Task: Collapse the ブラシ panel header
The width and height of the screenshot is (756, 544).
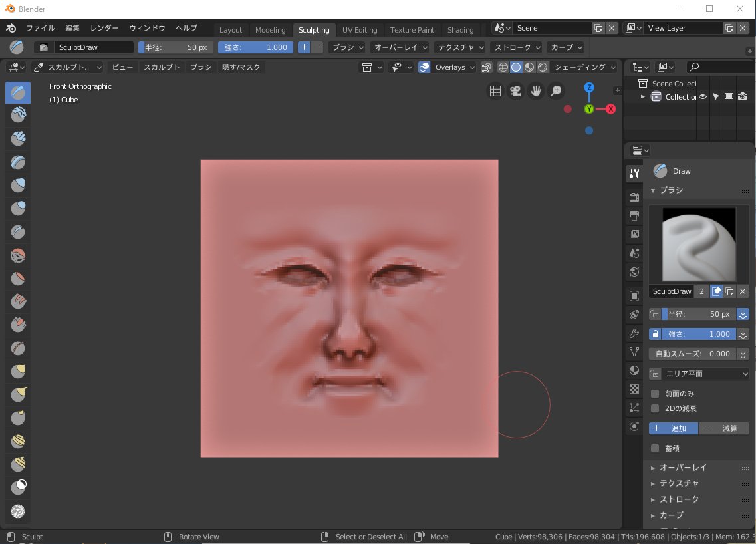Action: 671,190
